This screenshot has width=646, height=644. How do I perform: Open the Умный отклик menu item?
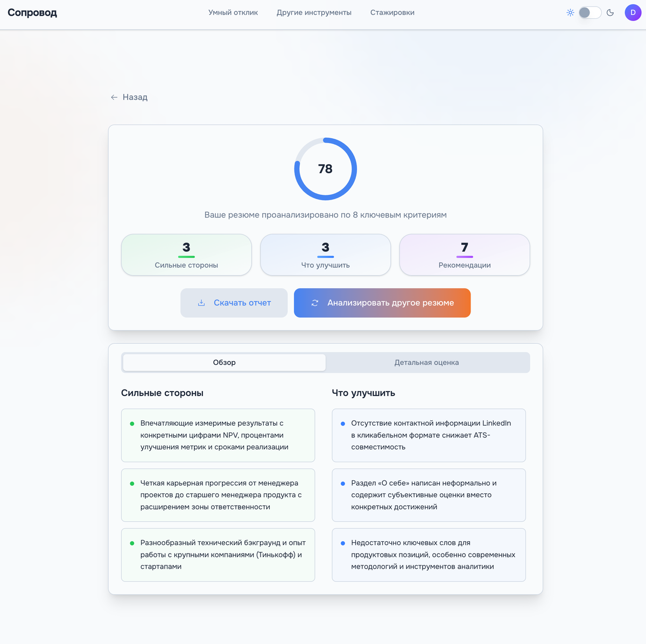233,12
